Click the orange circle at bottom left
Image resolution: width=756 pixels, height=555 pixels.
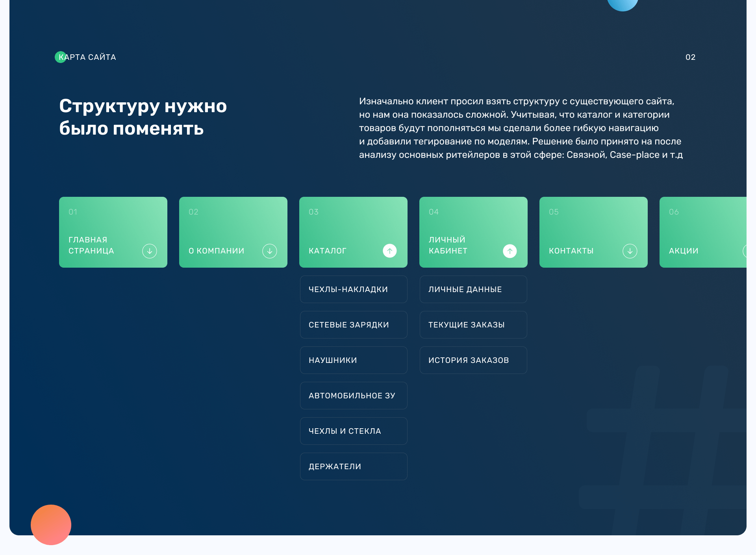click(x=51, y=525)
